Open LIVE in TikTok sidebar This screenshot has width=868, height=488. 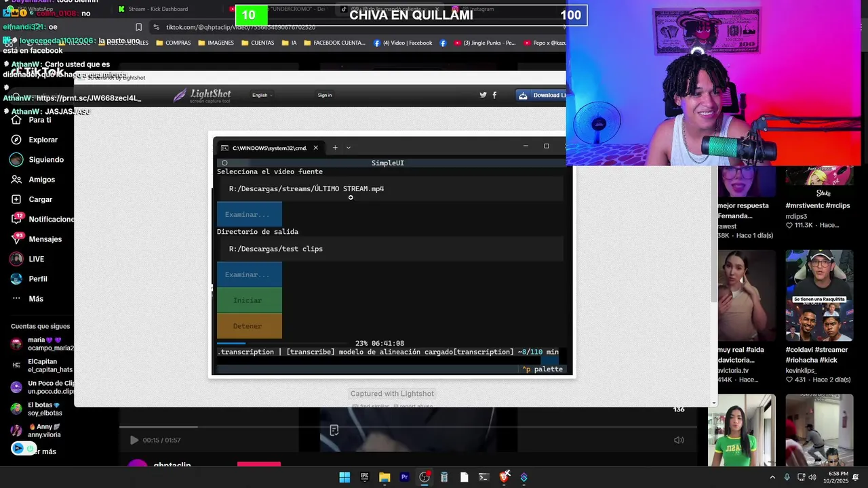tap(27, 259)
